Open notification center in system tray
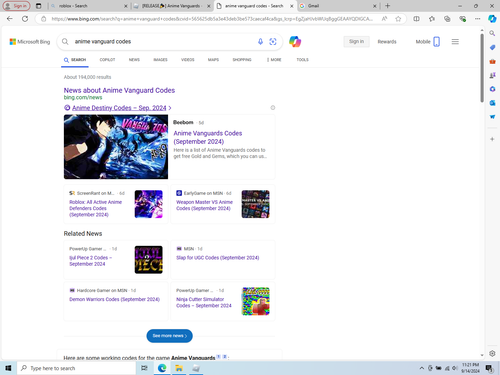The height and width of the screenshot is (375, 500). (x=489, y=368)
